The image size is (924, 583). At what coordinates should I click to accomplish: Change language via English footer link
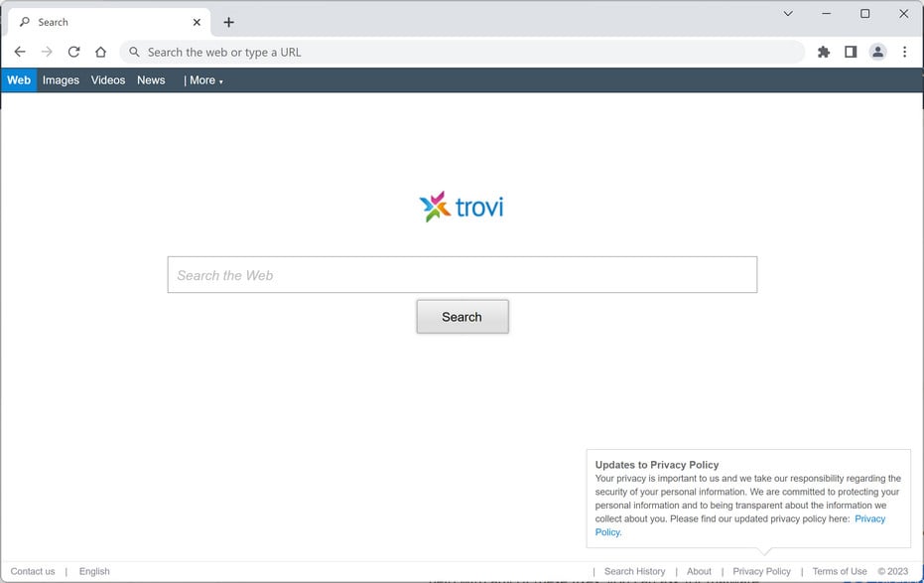[94, 571]
